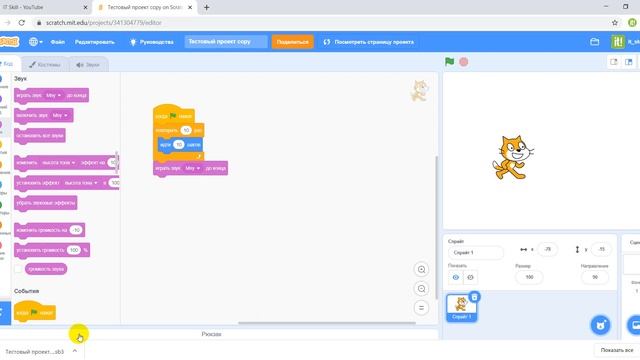Click the 'остановить все звуки' block
This screenshot has width=640, height=360.
(40, 136)
